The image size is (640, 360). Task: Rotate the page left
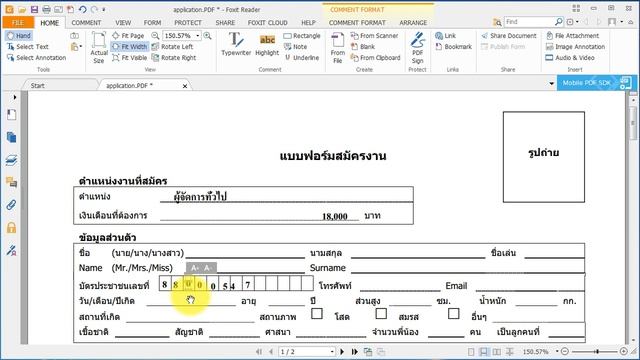[172, 47]
